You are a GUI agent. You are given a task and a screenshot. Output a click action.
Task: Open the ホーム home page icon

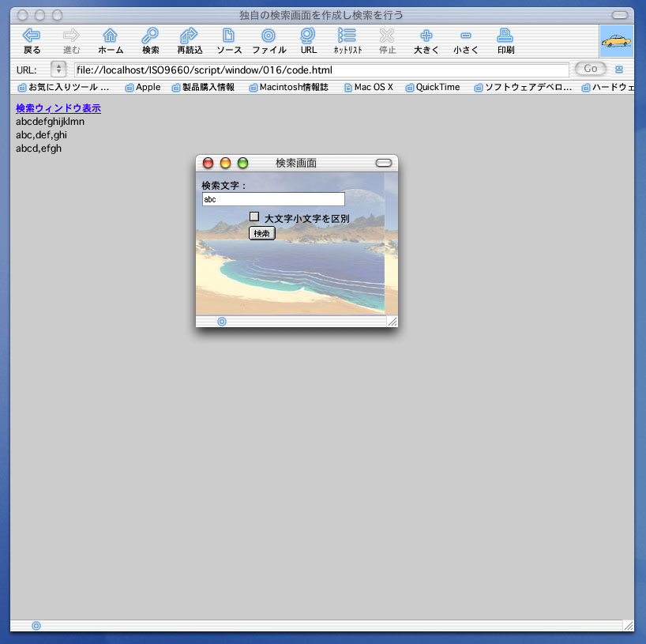pos(110,36)
